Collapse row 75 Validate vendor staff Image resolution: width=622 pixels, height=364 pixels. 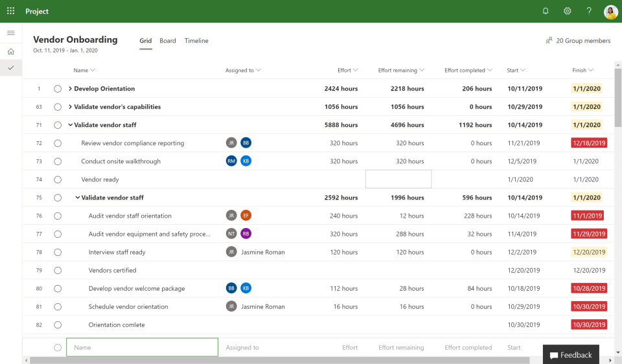tap(78, 198)
